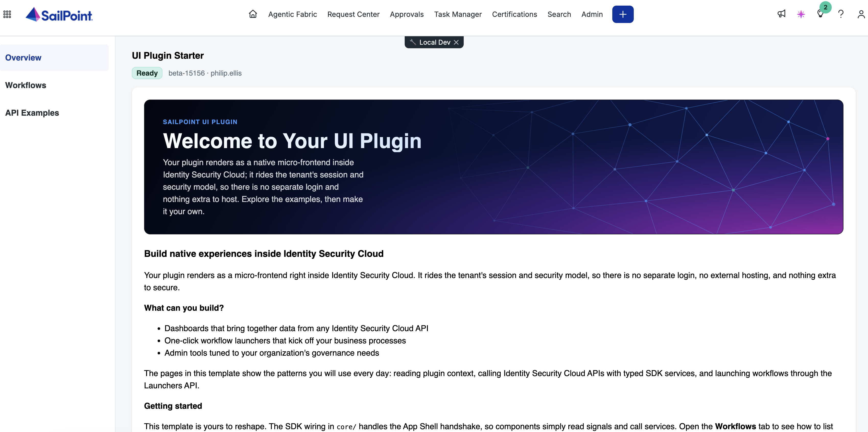
Task: Open the AI sparkle assistant icon
Action: point(801,14)
